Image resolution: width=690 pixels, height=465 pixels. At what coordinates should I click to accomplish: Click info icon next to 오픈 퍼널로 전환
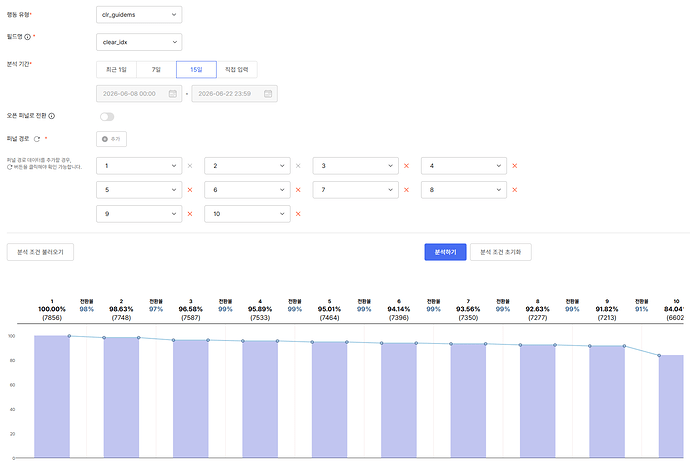(x=51, y=116)
